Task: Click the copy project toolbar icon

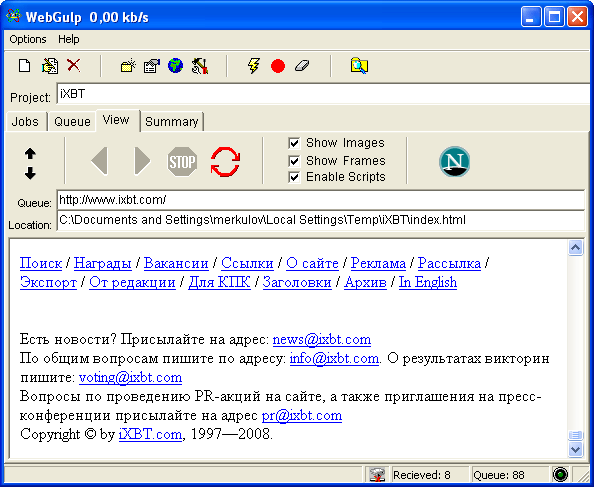Action: coord(50,66)
